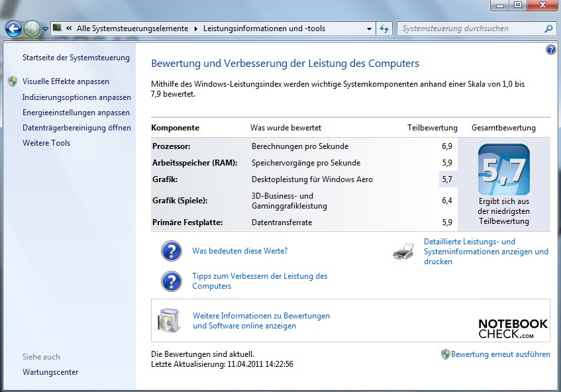The height and width of the screenshot is (392, 561).
Task: Select Grafik (Spiele) row label
Action: pyautogui.click(x=180, y=201)
